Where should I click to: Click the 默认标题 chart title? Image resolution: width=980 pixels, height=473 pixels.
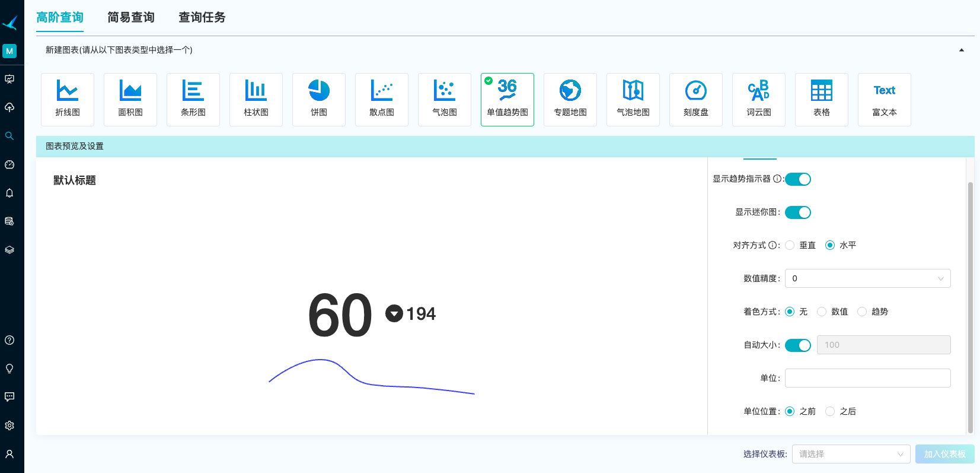click(x=75, y=180)
